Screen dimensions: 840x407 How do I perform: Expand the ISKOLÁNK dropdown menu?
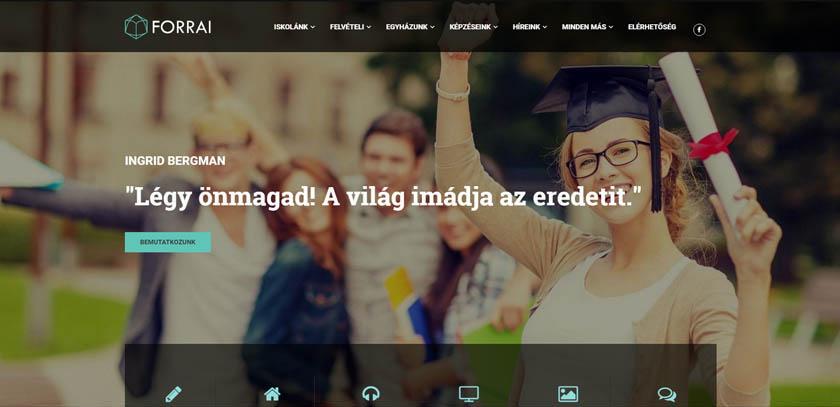tap(294, 27)
